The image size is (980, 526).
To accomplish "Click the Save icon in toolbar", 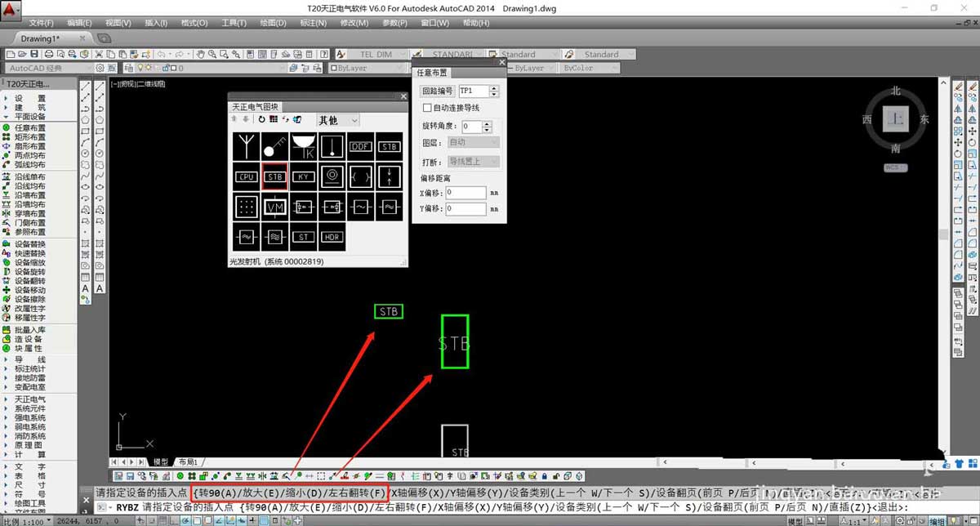I will click(34, 55).
